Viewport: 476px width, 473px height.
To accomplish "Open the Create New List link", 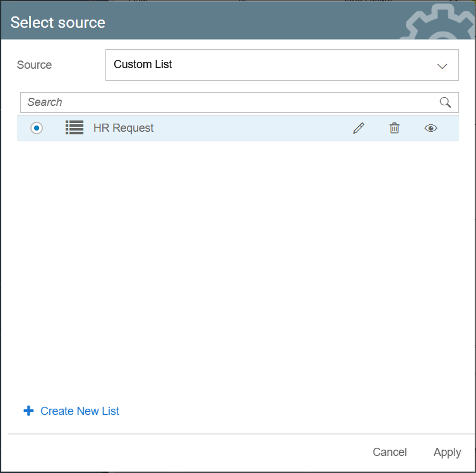I will pyautogui.click(x=80, y=411).
